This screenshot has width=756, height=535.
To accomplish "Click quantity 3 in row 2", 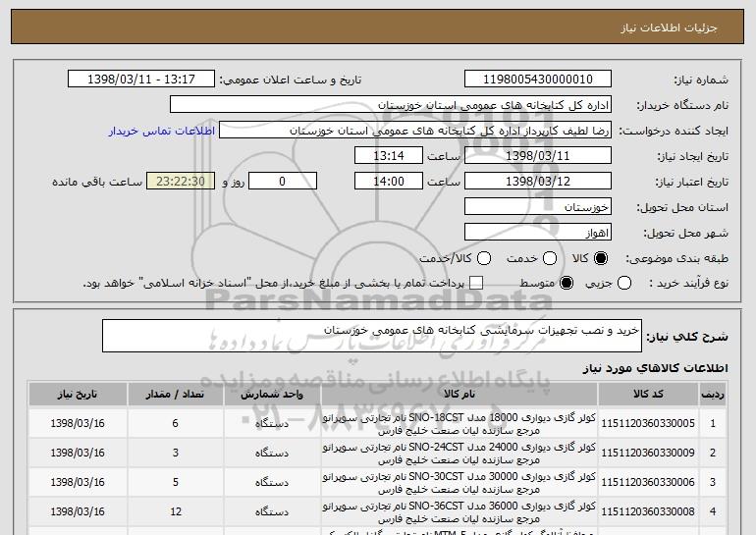I will tap(176, 453).
